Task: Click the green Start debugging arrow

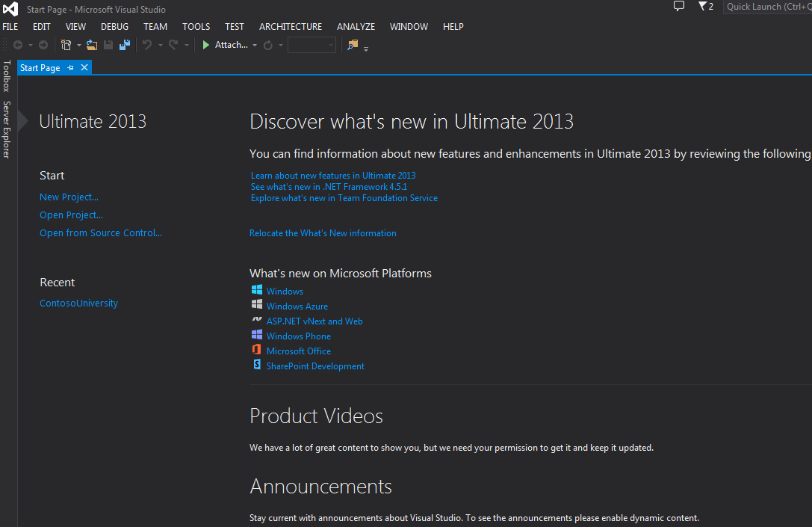Action: pos(205,45)
